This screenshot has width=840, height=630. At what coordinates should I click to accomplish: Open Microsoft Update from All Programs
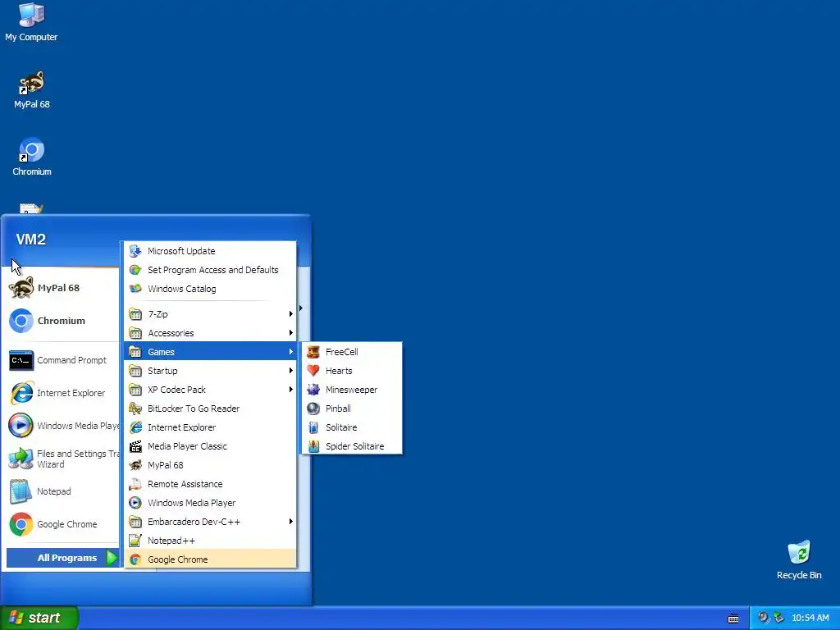click(x=210, y=251)
